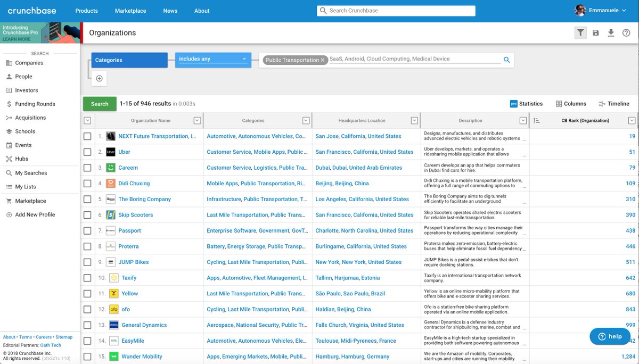Open the Organization Name column dropdown
This screenshot has width=639, height=364.
click(x=197, y=121)
